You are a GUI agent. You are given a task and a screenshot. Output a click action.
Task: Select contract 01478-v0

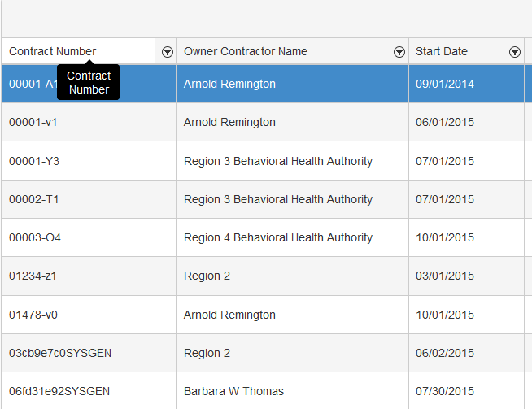coord(33,315)
